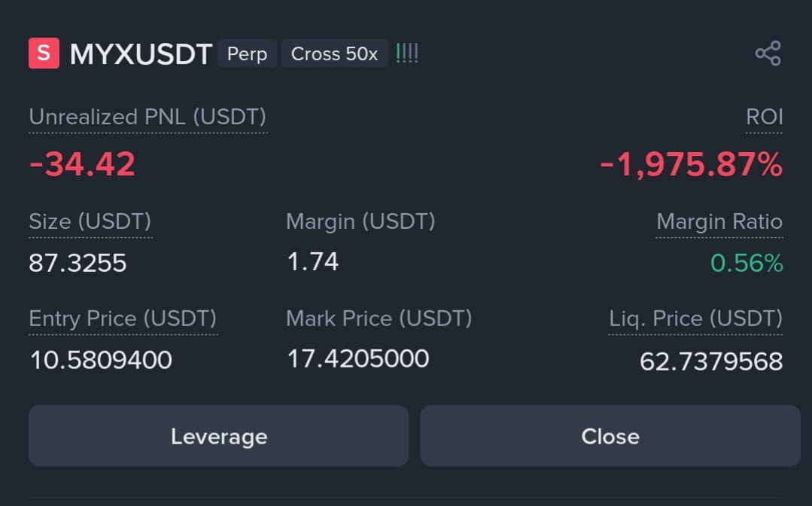The width and height of the screenshot is (812, 506).
Task: Tap the Margin Ratio label
Action: pyautogui.click(x=719, y=221)
